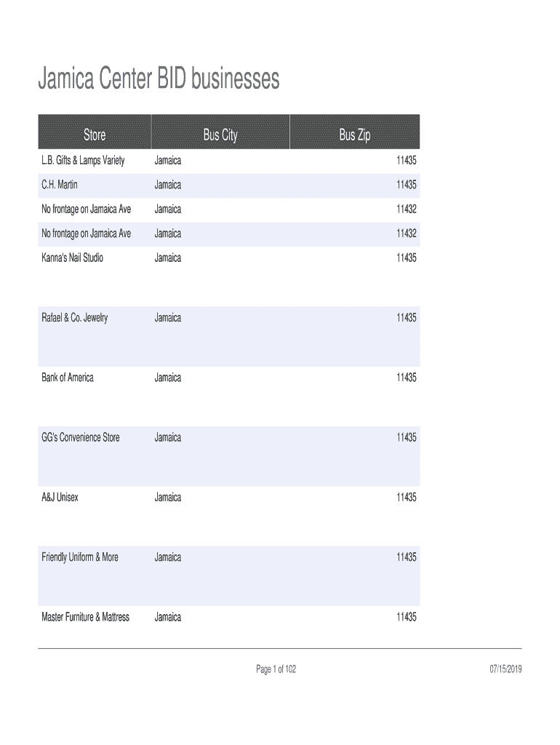Select the Store column header
This screenshot has height=745, width=560.
[95, 135]
